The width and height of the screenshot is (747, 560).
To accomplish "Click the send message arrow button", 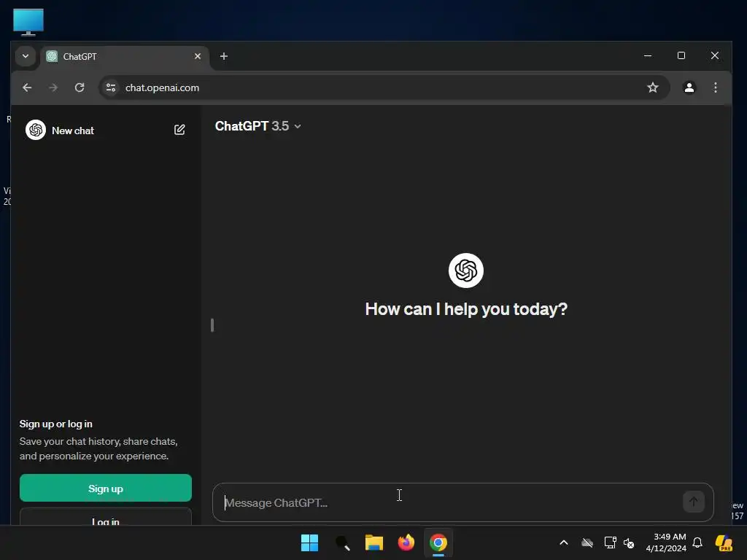I will (693, 502).
